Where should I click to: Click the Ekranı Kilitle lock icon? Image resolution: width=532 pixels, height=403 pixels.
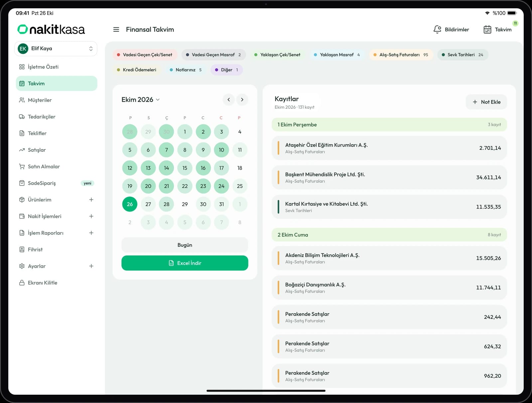pyautogui.click(x=22, y=283)
